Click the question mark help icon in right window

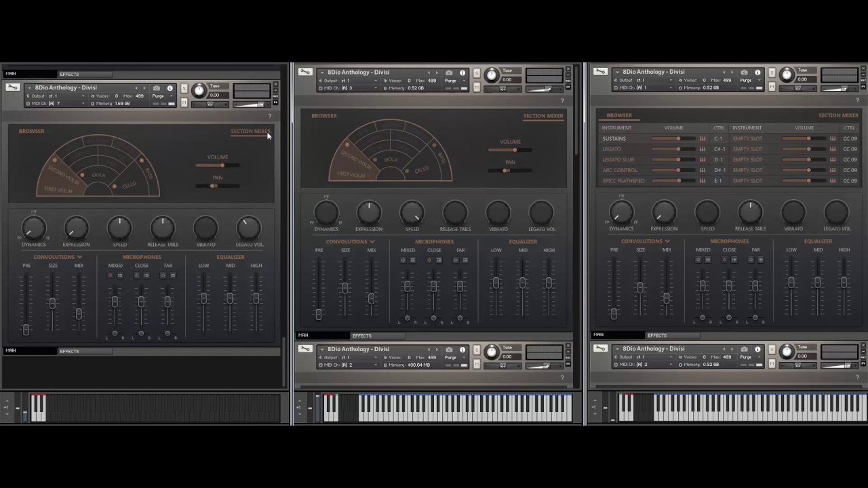(x=857, y=100)
